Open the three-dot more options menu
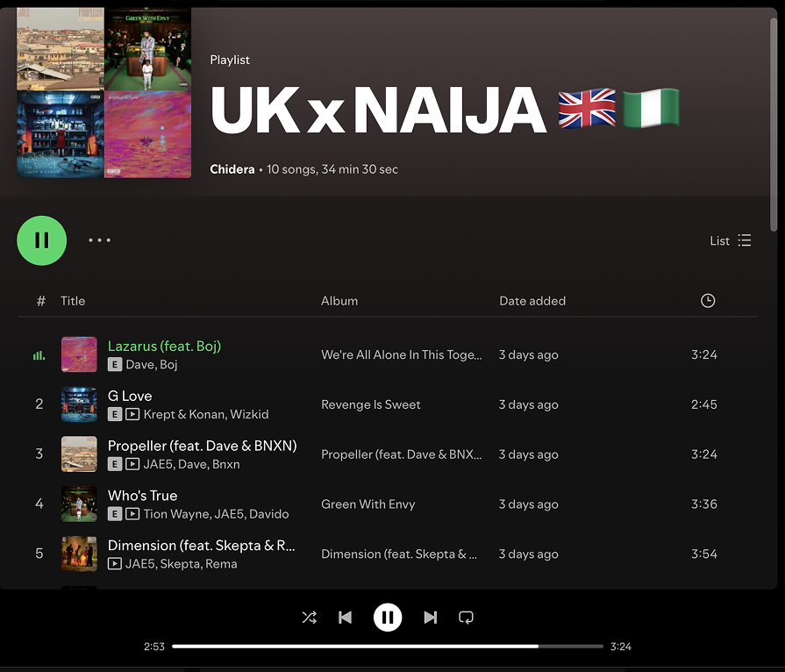This screenshot has width=785, height=672. coord(99,240)
